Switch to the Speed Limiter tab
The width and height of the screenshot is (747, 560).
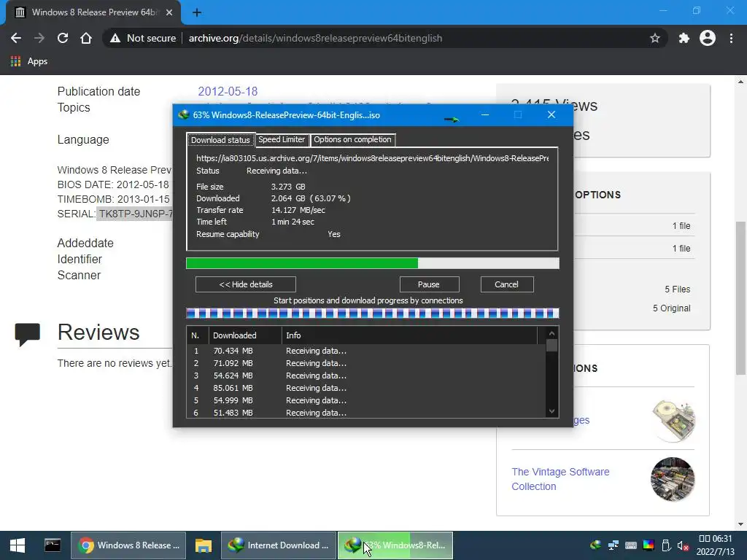click(282, 139)
